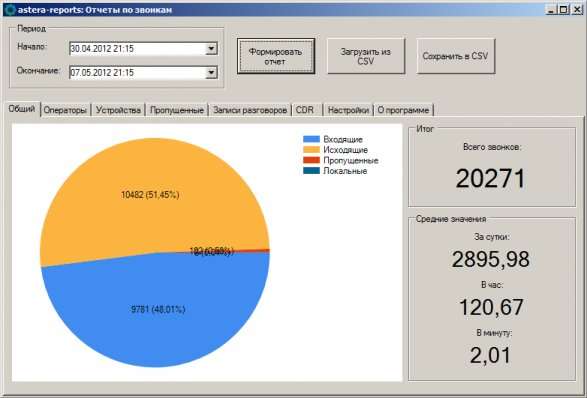587x398 pixels.
Task: Click the astera-reports app icon in title bar
Action: point(9,9)
